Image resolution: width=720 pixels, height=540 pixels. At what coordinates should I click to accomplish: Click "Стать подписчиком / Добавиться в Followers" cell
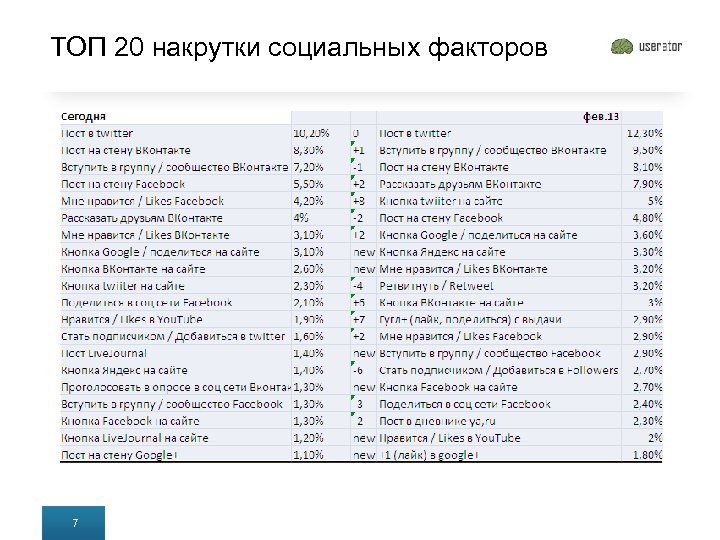point(499,370)
